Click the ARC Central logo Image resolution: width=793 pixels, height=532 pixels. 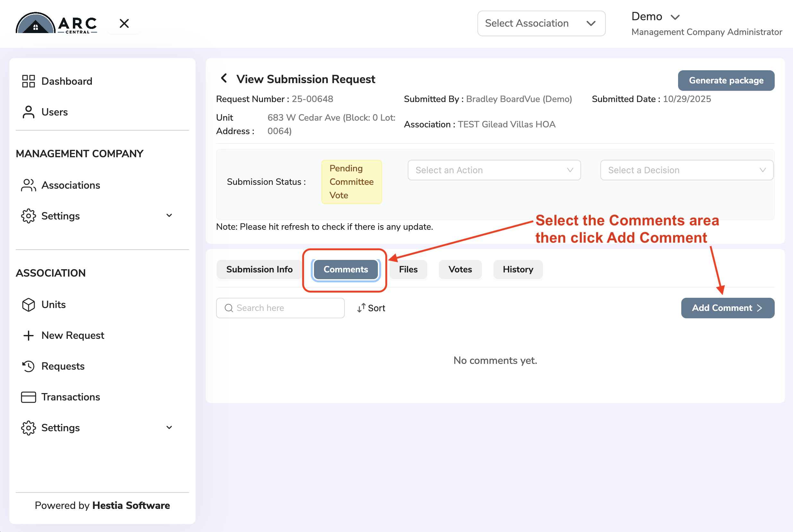pyautogui.click(x=57, y=23)
